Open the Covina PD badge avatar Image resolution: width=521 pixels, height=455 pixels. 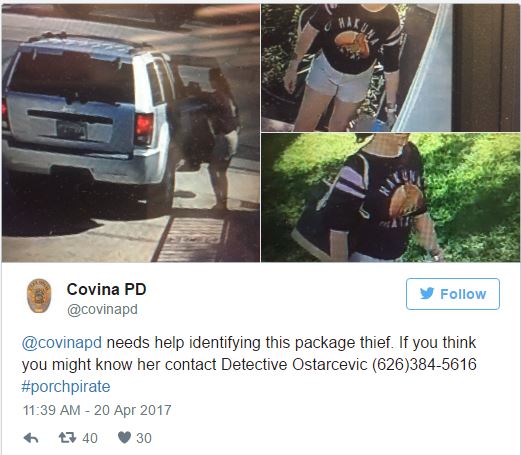pos(39,296)
